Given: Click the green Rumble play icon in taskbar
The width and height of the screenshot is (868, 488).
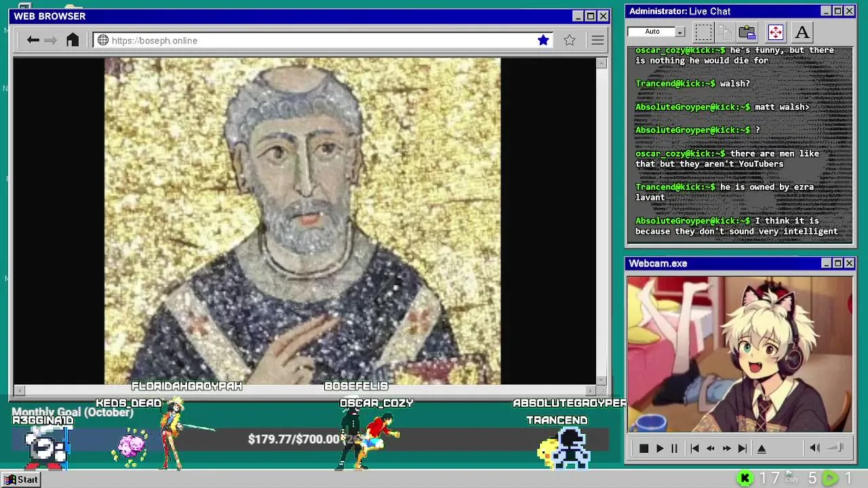Looking at the screenshot, I should 830,479.
